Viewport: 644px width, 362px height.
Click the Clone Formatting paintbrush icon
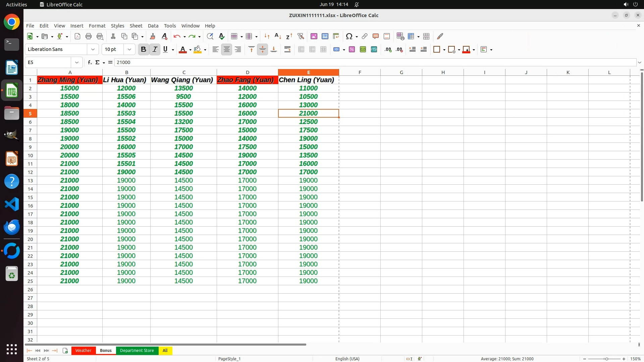pos(153,36)
